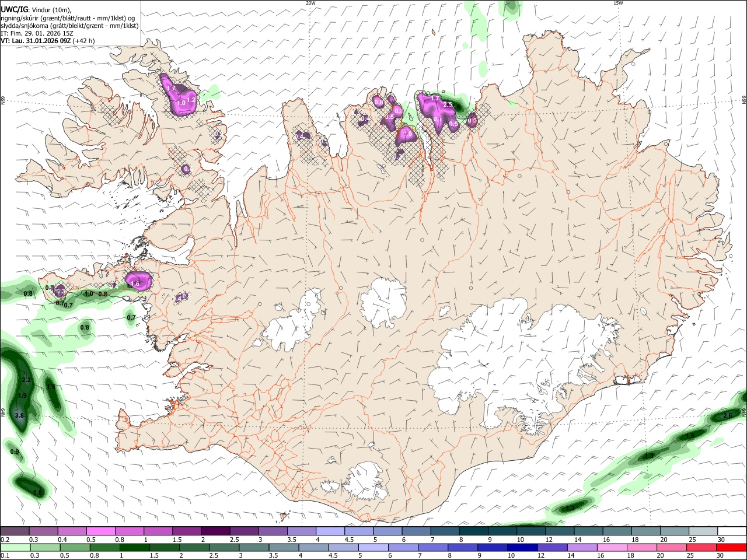Select purple rain swatch between 12 and 14

pos(551,547)
